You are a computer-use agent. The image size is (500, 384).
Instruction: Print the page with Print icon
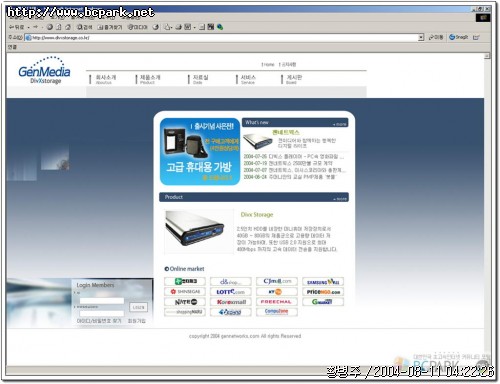(179, 27)
